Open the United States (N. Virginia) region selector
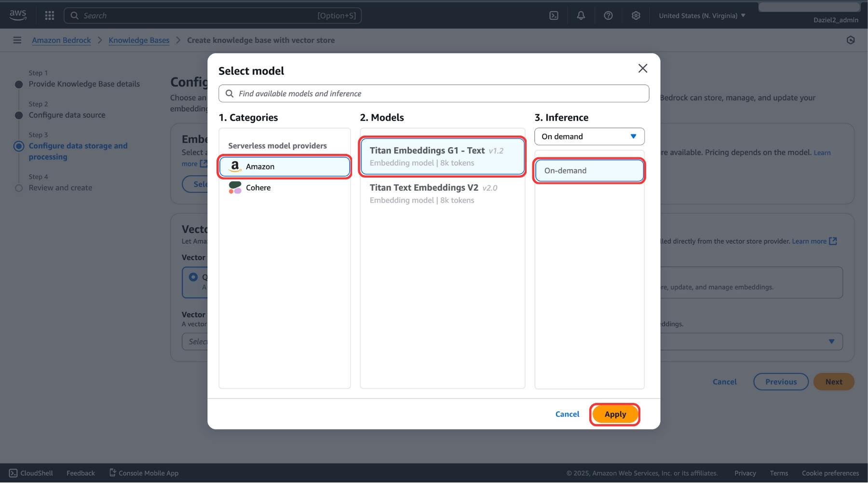The width and height of the screenshot is (868, 484). coord(701,15)
